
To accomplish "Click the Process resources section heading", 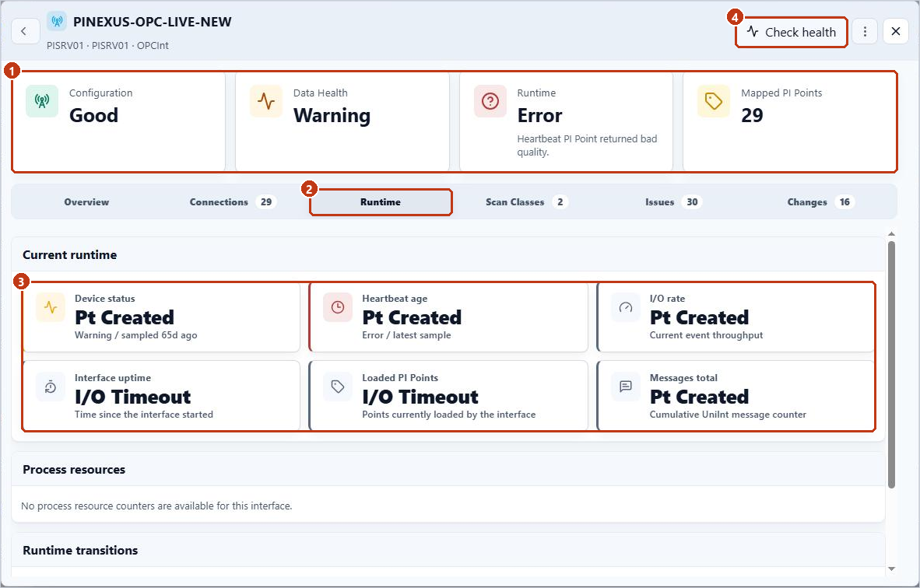I will (74, 470).
